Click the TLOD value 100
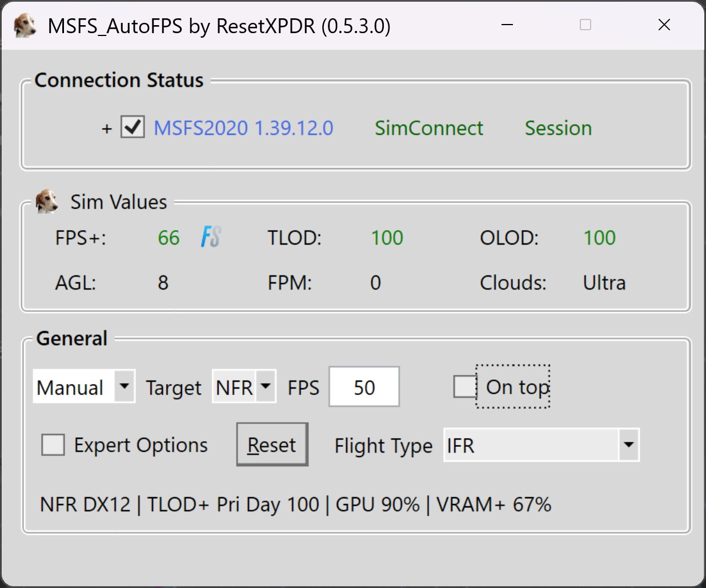The image size is (706, 588). click(x=387, y=238)
